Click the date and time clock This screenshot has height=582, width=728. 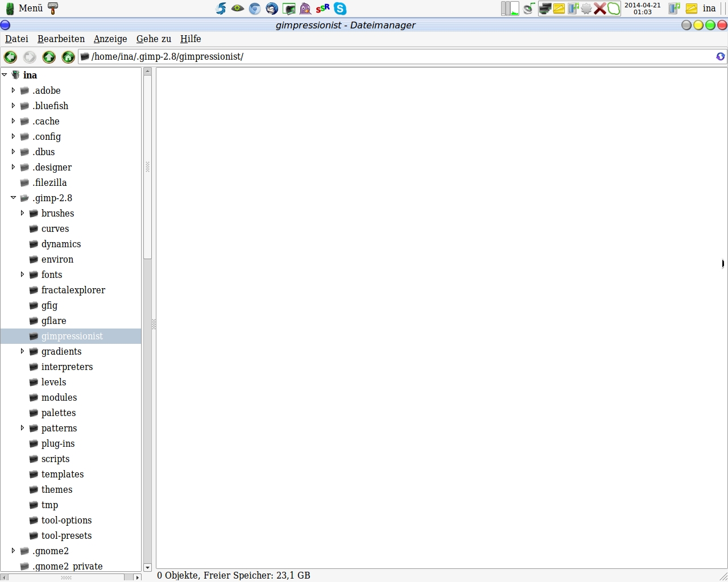(643, 9)
